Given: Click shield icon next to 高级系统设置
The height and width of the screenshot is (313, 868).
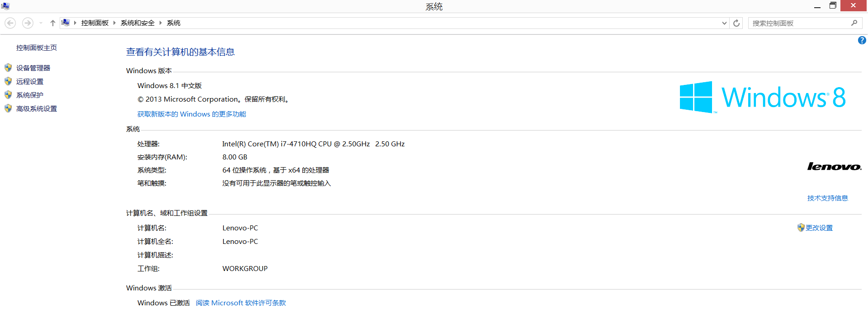Looking at the screenshot, I should click(8, 108).
